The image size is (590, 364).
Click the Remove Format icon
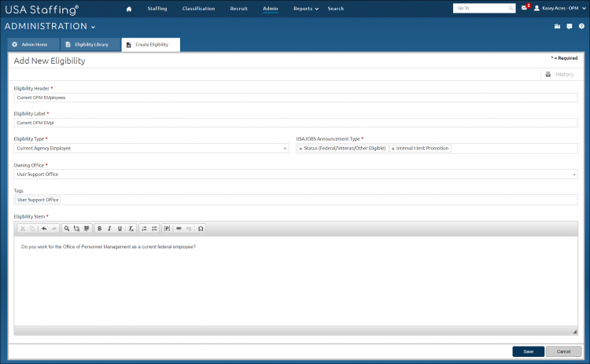(x=131, y=229)
